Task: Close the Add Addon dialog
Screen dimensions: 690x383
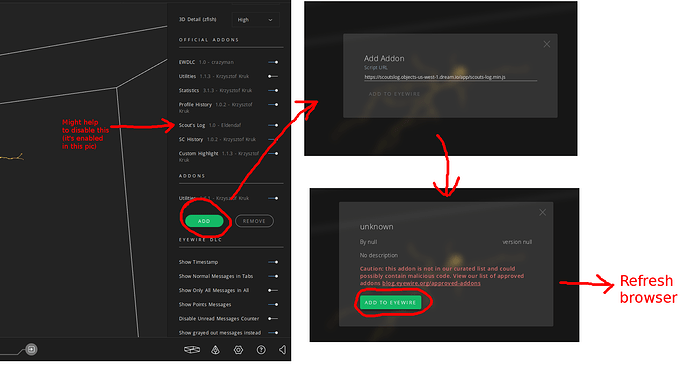Action: [x=547, y=44]
